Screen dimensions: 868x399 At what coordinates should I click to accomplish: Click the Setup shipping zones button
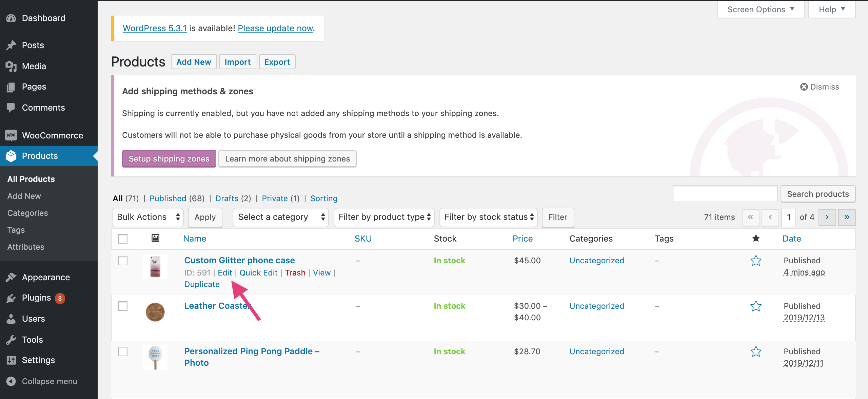169,158
